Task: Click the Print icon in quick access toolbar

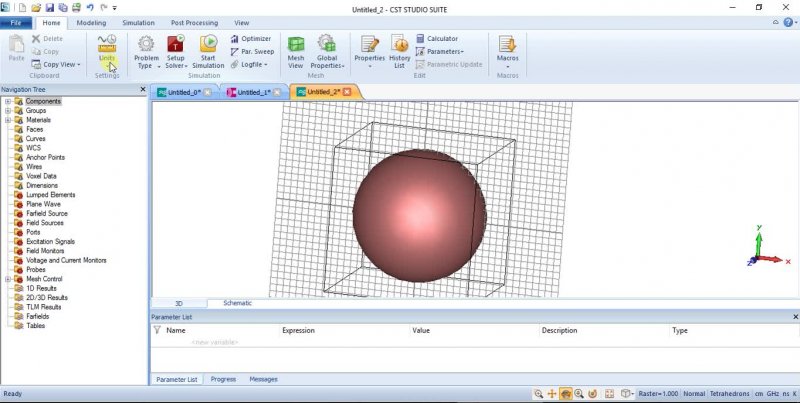Action: point(76,8)
